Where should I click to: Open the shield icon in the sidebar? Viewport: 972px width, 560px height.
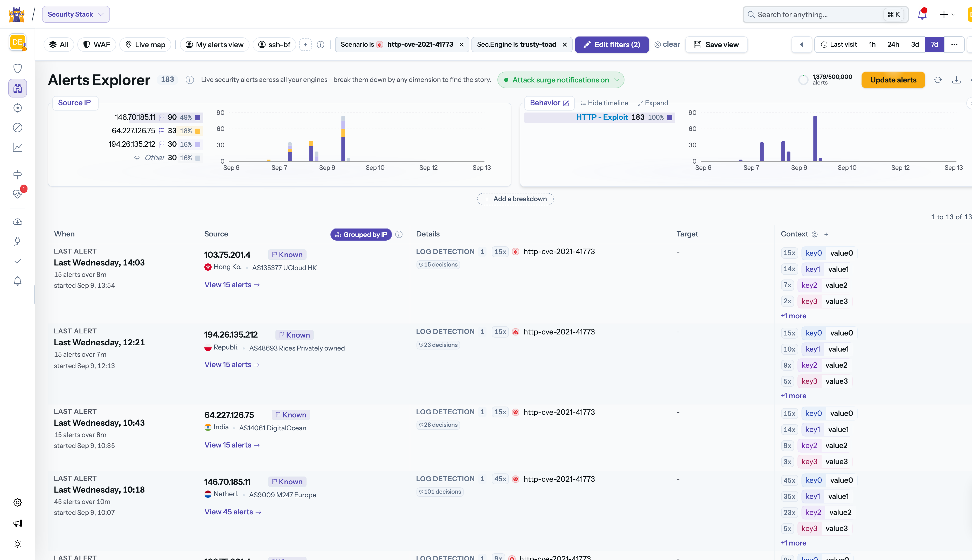tap(18, 68)
